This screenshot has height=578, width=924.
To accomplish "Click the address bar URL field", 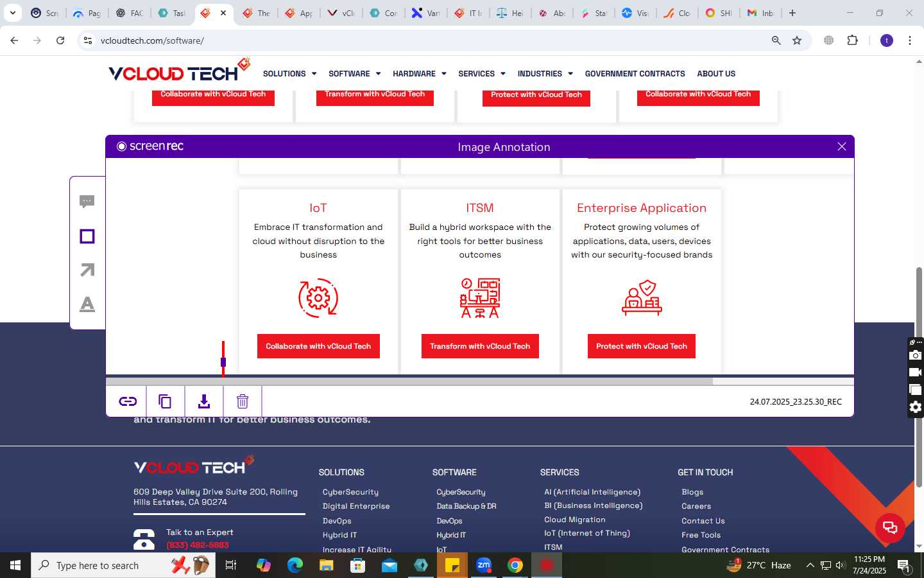I will (430, 40).
